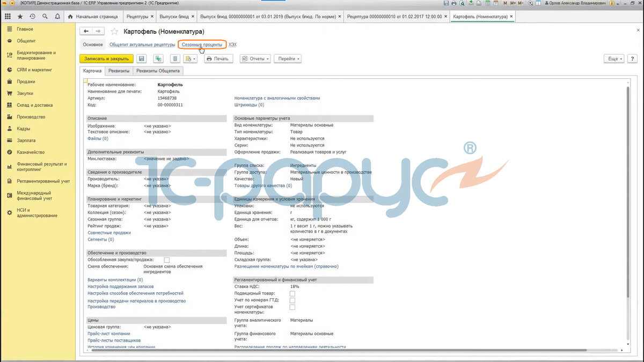Switch to Реквизиты tab
Screen dimensions: 644x362
[x=118, y=70]
